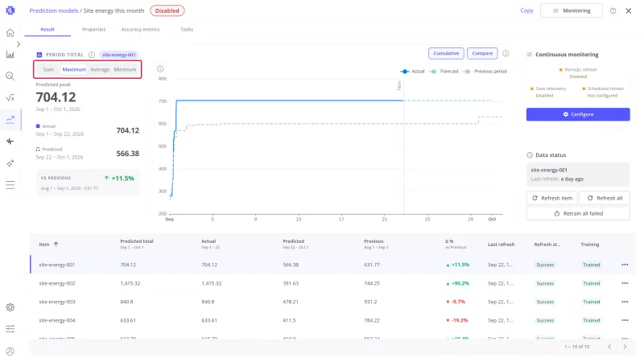
Task: Select Maximum aggregation
Action: click(74, 69)
